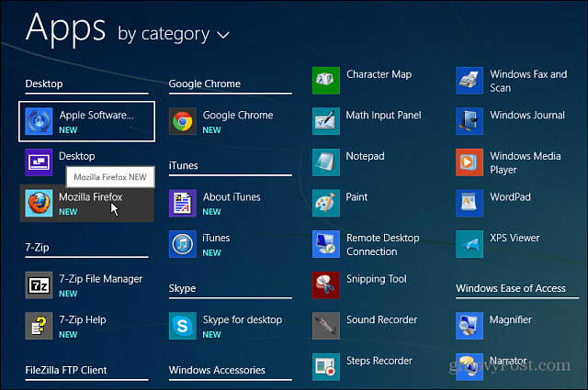Click the 'Windows Fax and Scan' label
This screenshot has height=390, width=588.
coord(528,81)
